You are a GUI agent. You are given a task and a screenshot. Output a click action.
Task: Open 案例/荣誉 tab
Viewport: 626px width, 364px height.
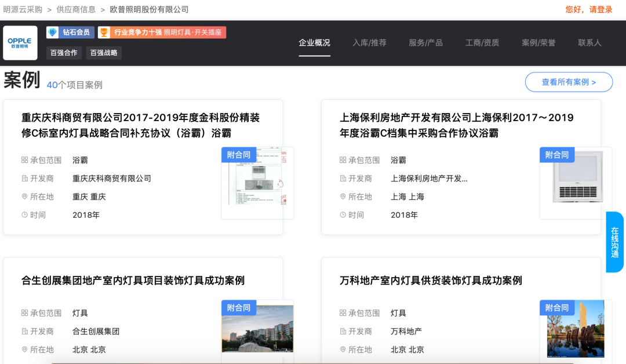[538, 43]
